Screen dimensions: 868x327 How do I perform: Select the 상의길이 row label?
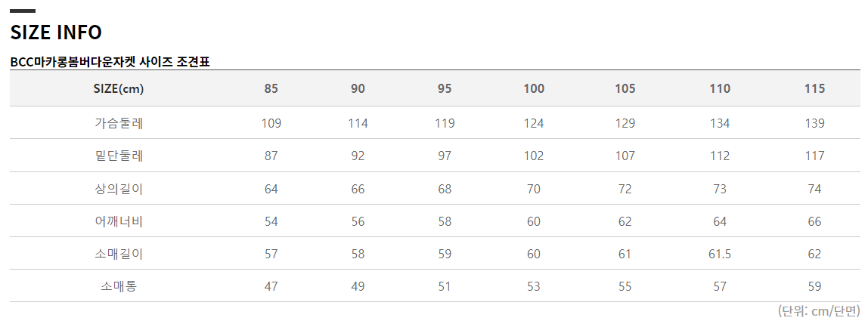coord(119,189)
